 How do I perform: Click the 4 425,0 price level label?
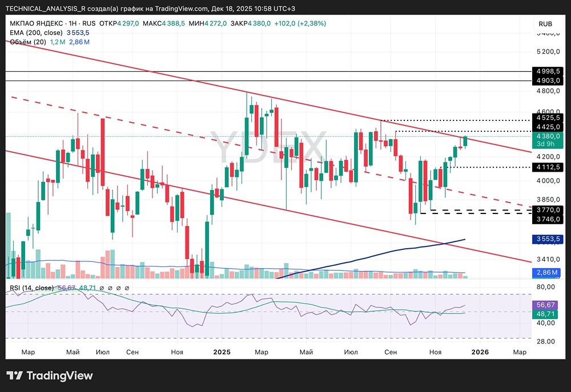548,127
